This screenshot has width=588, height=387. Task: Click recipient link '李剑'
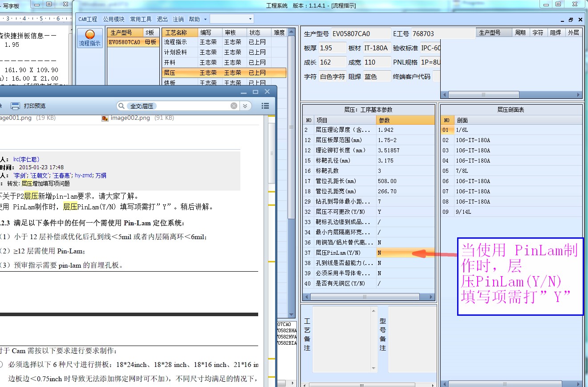coord(20,175)
